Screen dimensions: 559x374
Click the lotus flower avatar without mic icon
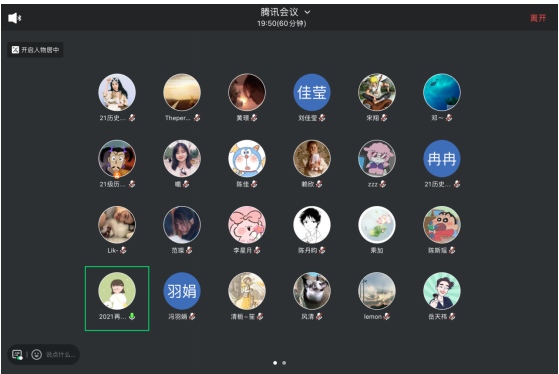coord(377,225)
